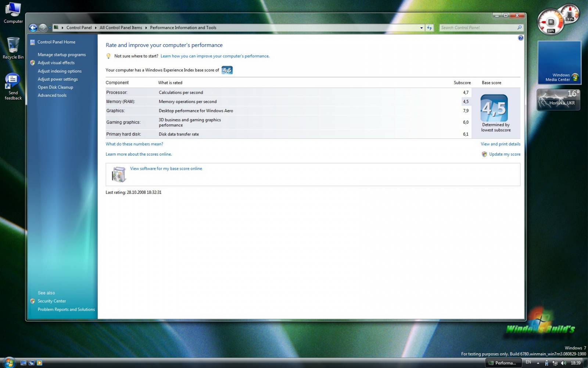Expand arrow after All Control Panel Items
The image size is (588, 368).
tap(146, 28)
